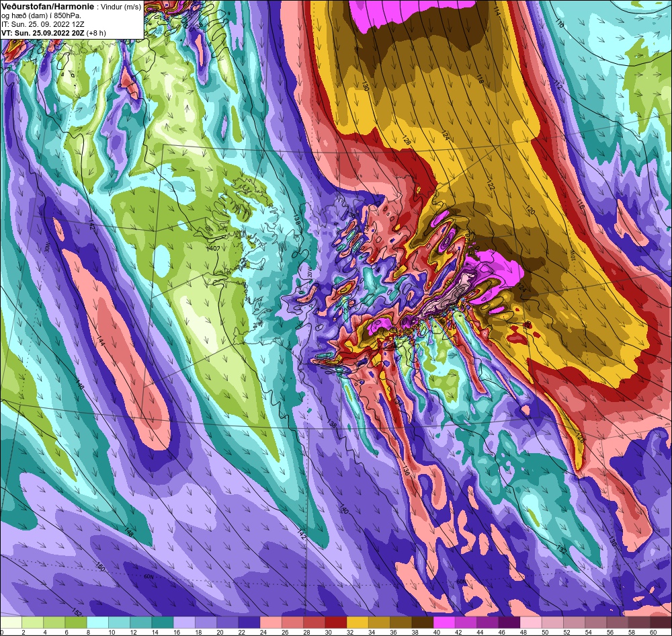The width and height of the screenshot is (672, 636).
Task: Pick the 8–10 m/s light cyan legend swatch
Action: 97,623
